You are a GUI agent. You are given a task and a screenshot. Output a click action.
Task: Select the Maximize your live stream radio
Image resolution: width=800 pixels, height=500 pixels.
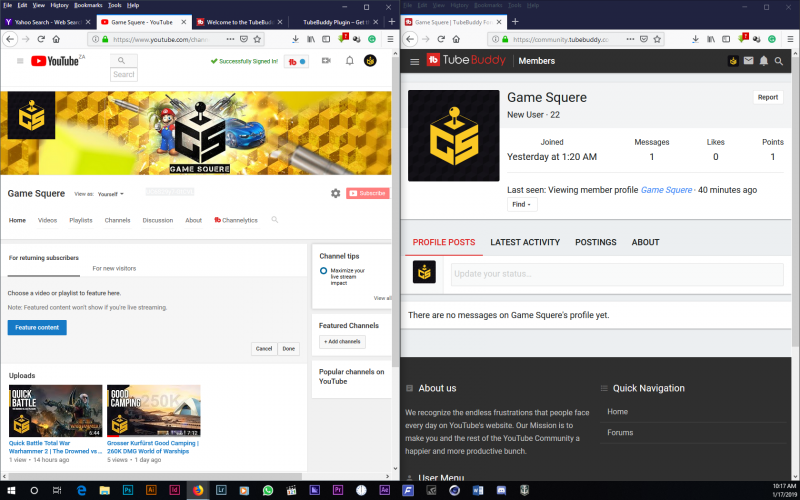[324, 271]
